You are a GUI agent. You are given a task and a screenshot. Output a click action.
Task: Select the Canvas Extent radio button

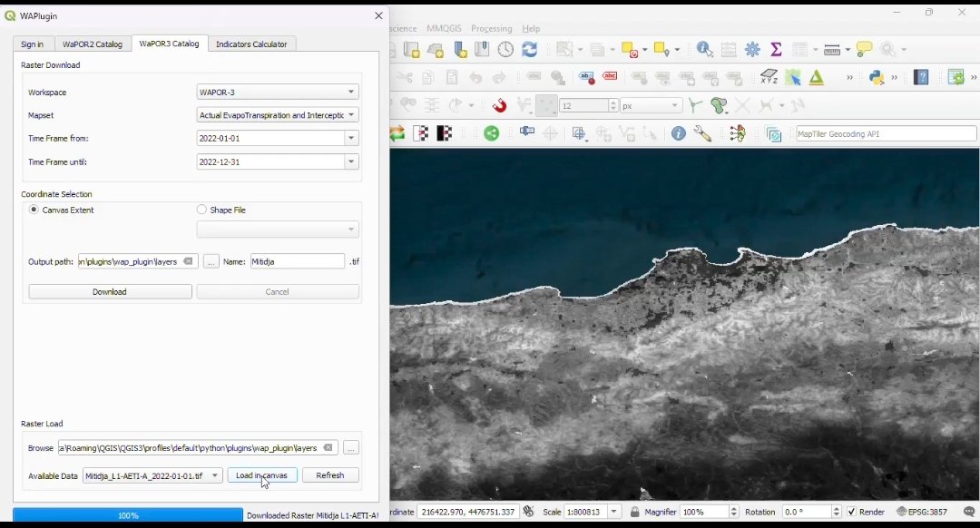(33, 210)
